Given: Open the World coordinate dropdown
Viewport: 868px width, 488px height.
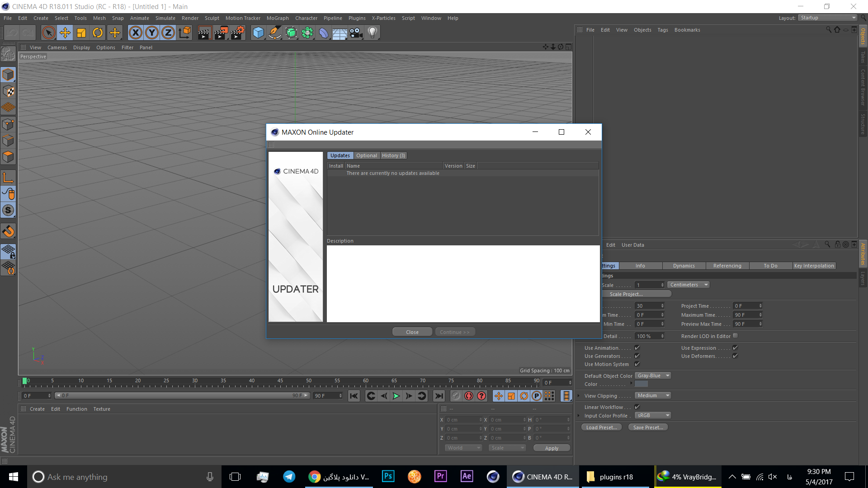Looking at the screenshot, I should tap(463, 448).
